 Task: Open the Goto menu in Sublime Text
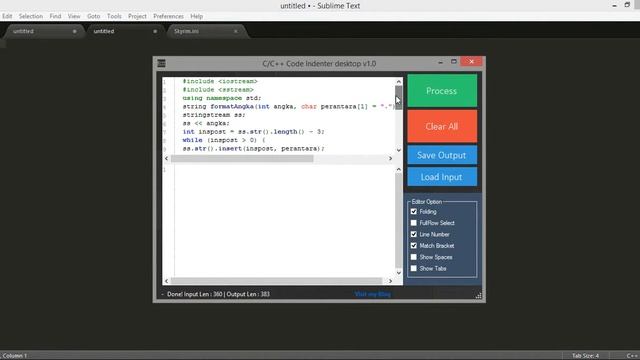tap(93, 16)
